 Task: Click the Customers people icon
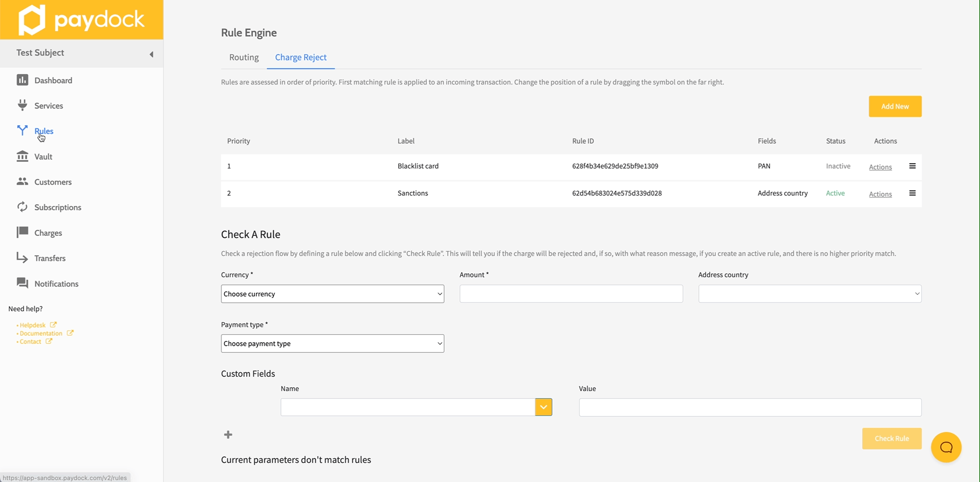click(x=22, y=182)
